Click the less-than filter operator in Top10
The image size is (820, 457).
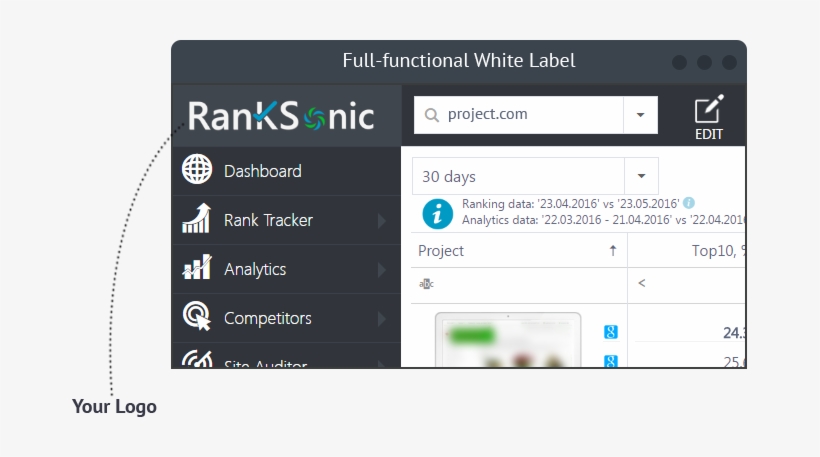click(642, 283)
